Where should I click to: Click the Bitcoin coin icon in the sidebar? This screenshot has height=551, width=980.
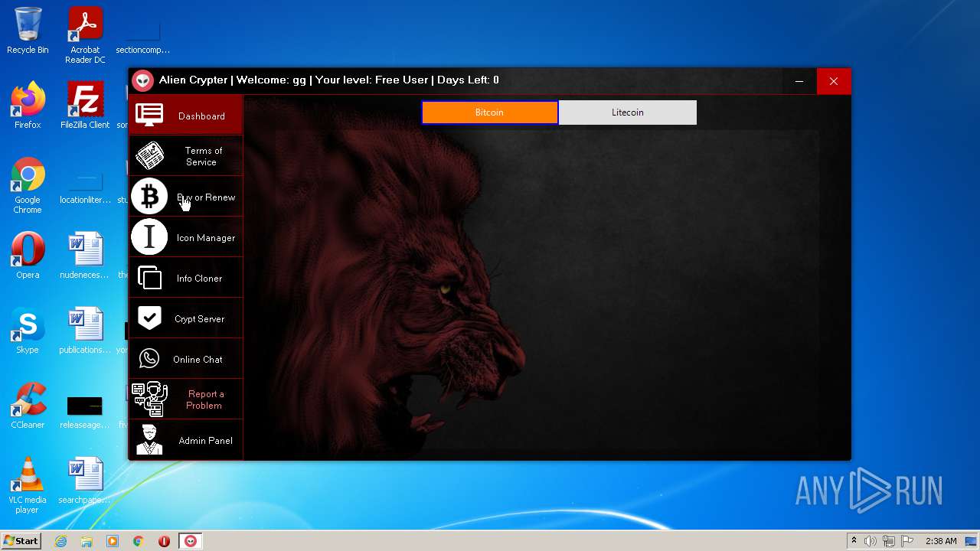click(149, 197)
